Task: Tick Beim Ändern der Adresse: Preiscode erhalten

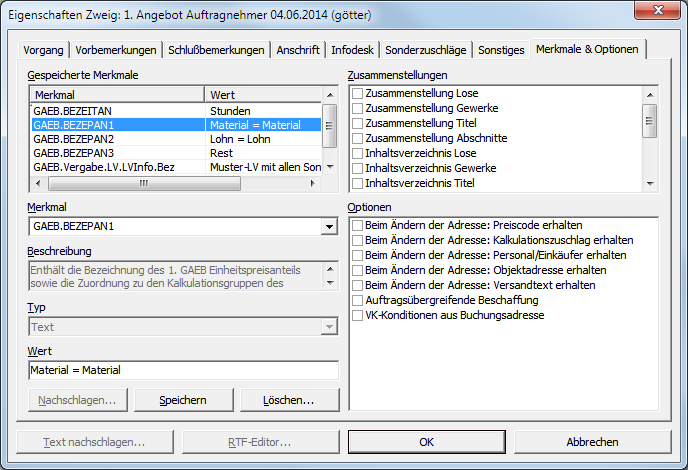Action: [357, 225]
